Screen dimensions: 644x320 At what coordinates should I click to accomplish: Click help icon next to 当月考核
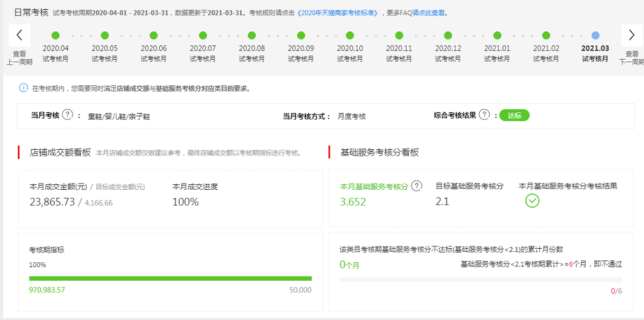click(x=68, y=115)
